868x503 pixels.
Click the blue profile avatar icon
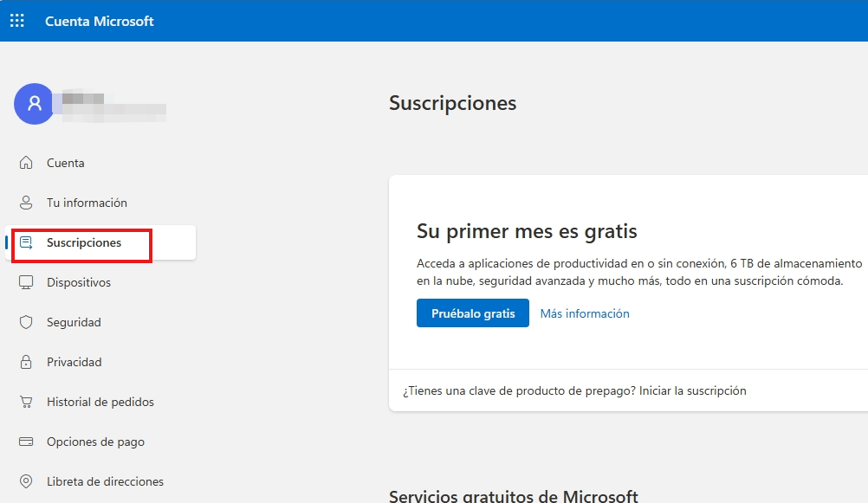click(35, 104)
